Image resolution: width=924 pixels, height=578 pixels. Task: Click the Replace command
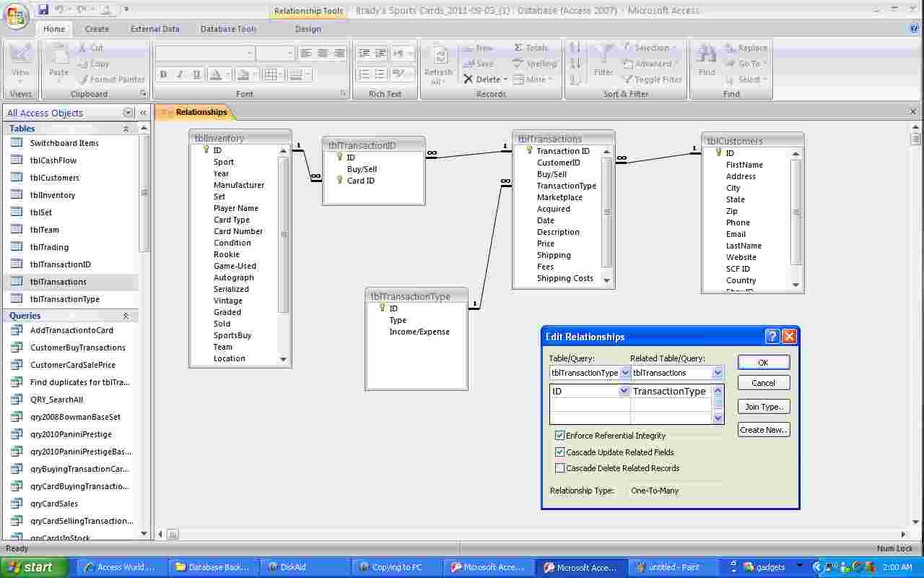tap(746, 48)
